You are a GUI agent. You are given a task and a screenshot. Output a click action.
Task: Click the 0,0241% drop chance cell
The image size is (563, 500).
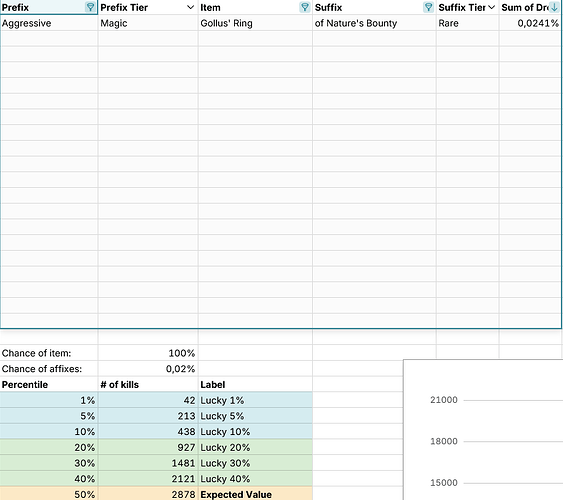coord(530,23)
